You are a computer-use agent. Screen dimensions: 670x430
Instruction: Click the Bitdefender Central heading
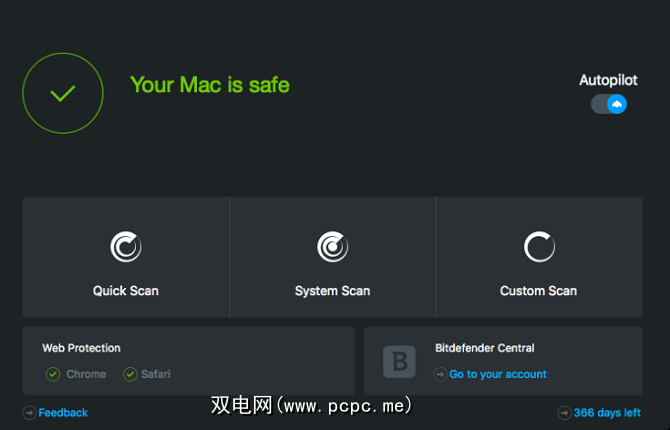[x=484, y=348]
